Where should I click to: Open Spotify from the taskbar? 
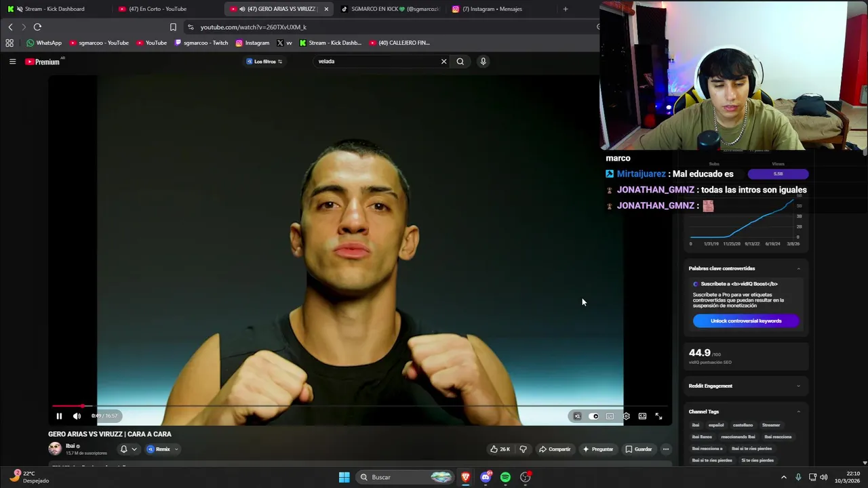pos(505,477)
